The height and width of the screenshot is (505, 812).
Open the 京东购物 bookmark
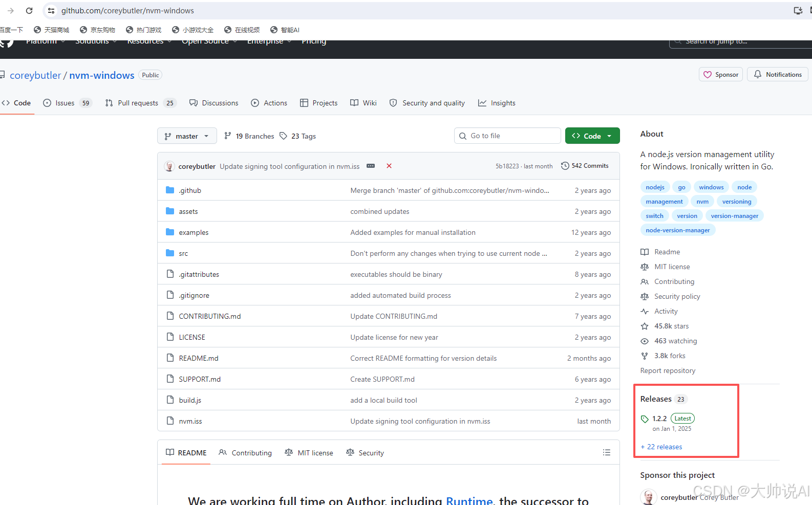click(x=97, y=30)
